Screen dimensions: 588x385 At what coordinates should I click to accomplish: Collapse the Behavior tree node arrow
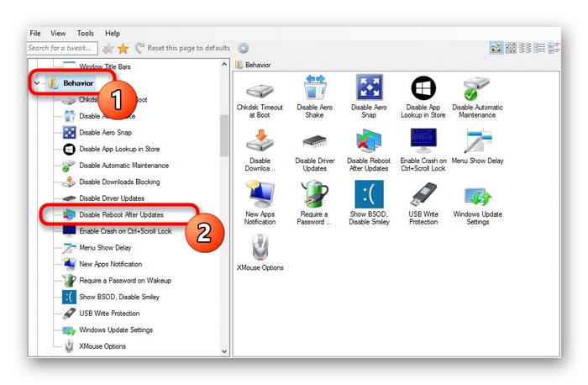click(37, 83)
